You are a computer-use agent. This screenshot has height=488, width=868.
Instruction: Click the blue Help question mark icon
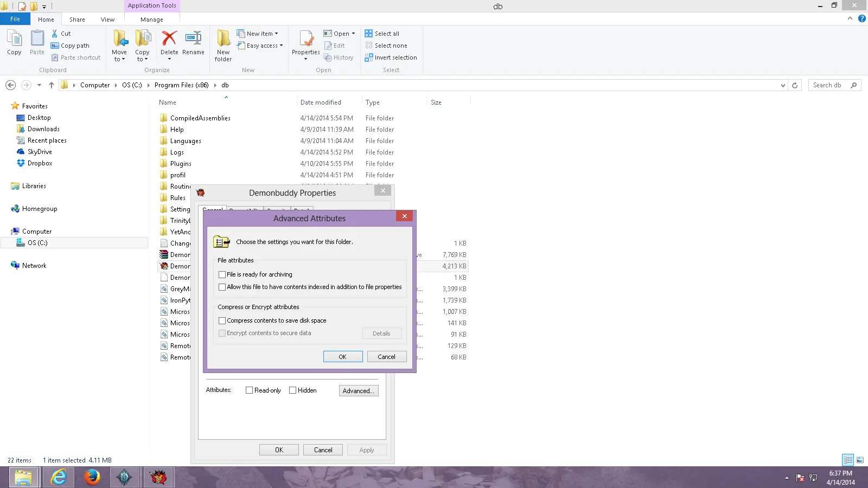pyautogui.click(x=862, y=18)
